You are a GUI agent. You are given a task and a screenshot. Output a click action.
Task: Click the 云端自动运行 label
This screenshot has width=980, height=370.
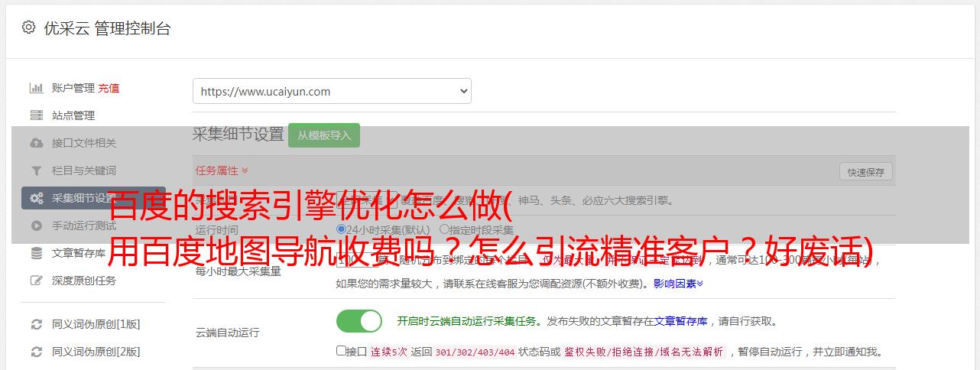227,333
